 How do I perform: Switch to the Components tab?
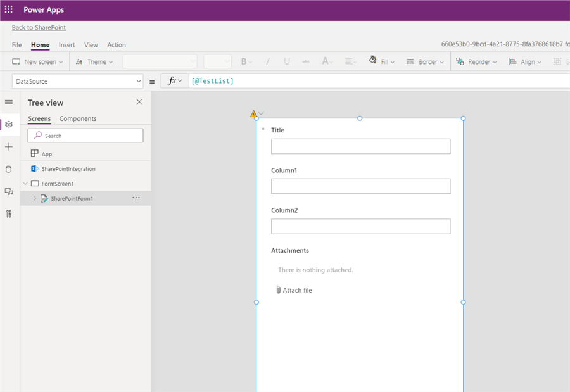click(78, 118)
